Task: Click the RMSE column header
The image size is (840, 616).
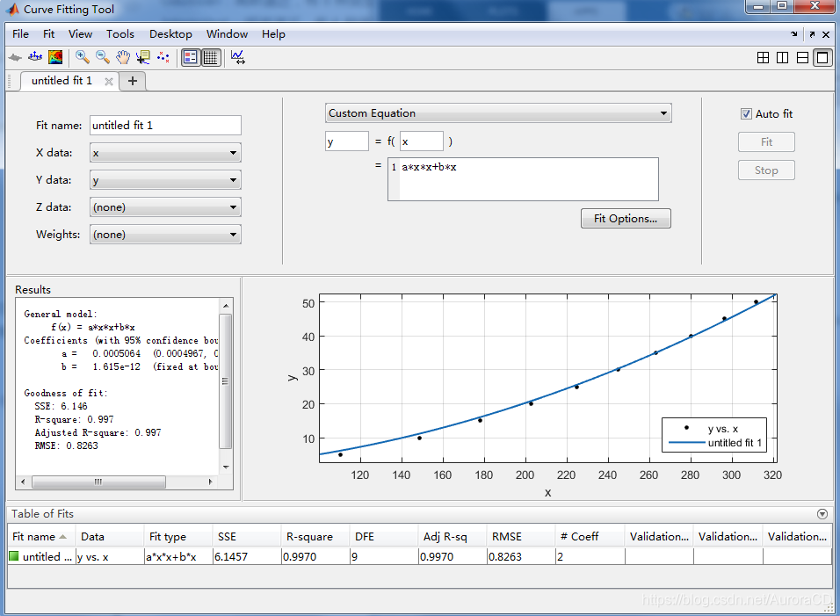Action: (x=521, y=537)
